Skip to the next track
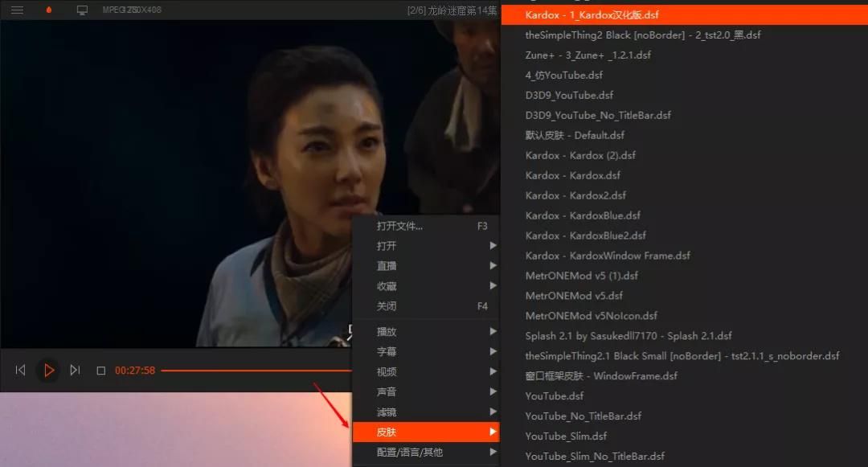Image resolution: width=868 pixels, height=467 pixels. [75, 371]
